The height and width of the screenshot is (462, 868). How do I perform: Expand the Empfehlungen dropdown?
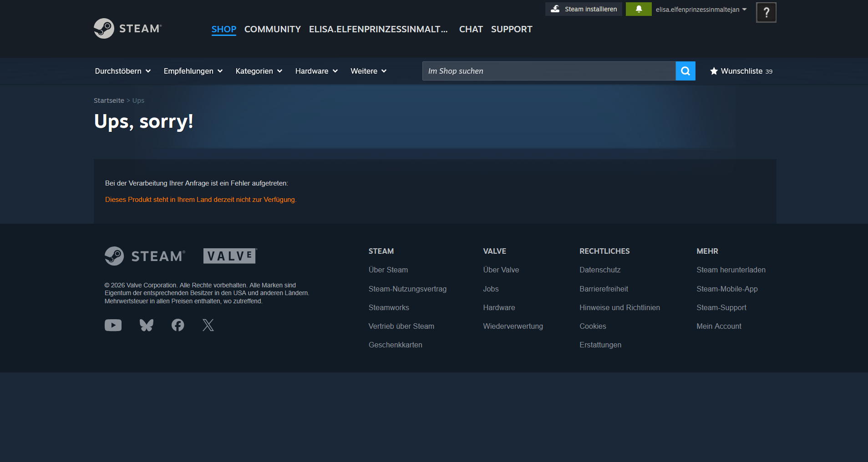193,71
